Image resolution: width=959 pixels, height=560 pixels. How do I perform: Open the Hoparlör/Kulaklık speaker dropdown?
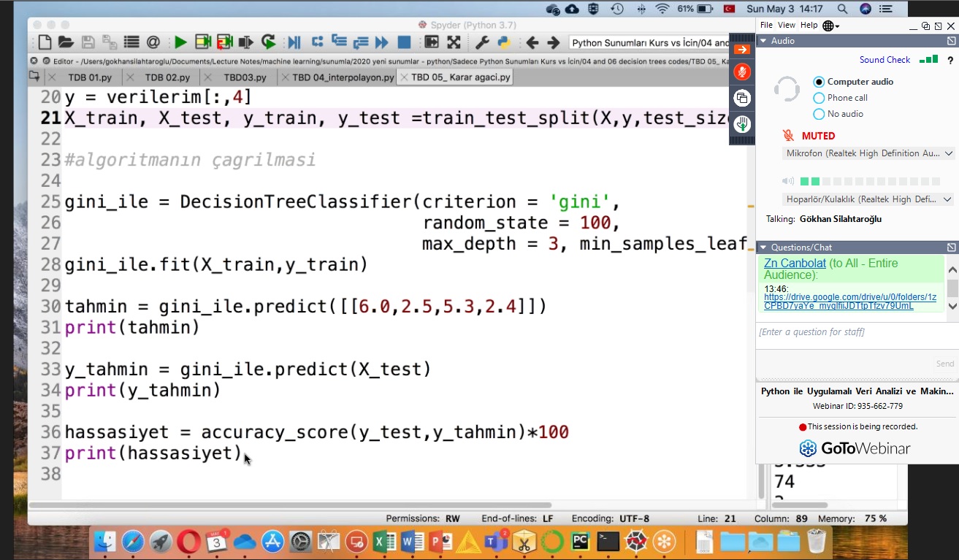(x=867, y=199)
